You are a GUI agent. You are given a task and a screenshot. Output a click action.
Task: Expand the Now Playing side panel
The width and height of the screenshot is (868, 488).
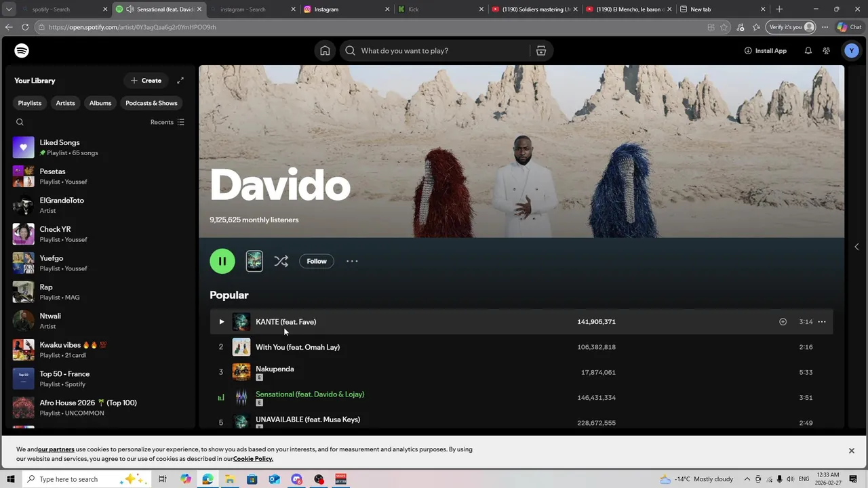pos(856,247)
